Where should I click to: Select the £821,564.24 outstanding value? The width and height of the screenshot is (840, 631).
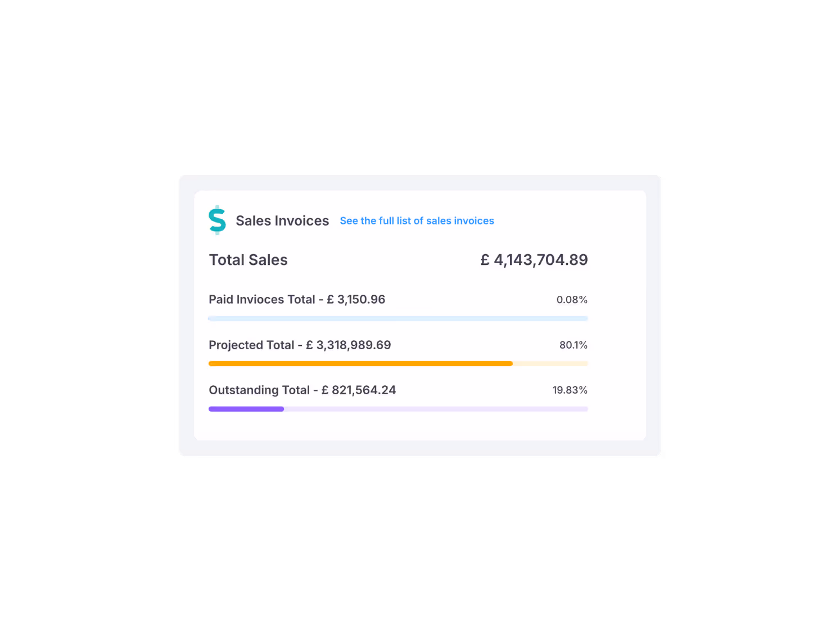pyautogui.click(x=358, y=390)
